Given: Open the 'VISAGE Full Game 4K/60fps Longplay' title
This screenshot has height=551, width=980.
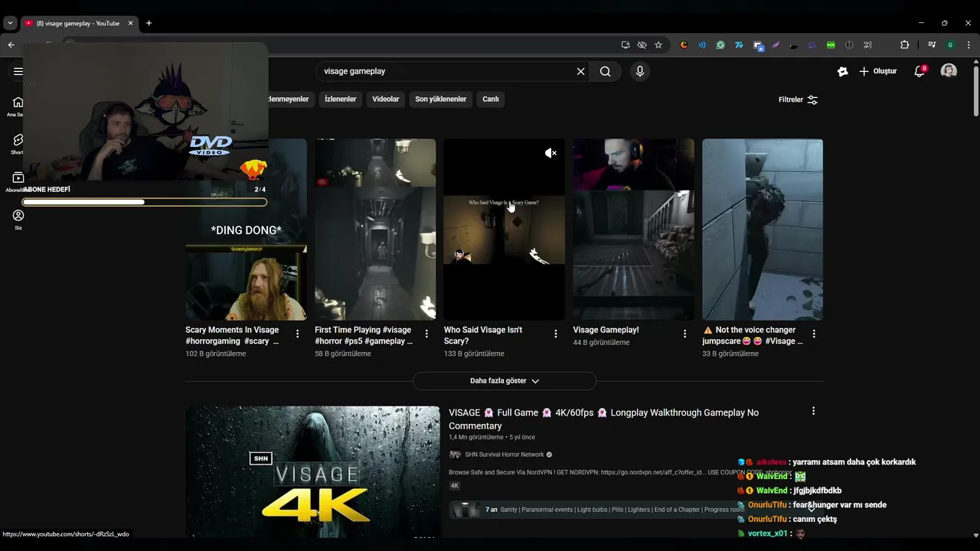Looking at the screenshot, I should [604, 419].
